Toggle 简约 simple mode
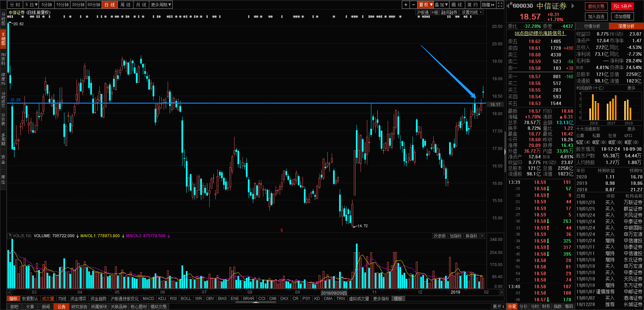This screenshot has width=644, height=310. 473,5
